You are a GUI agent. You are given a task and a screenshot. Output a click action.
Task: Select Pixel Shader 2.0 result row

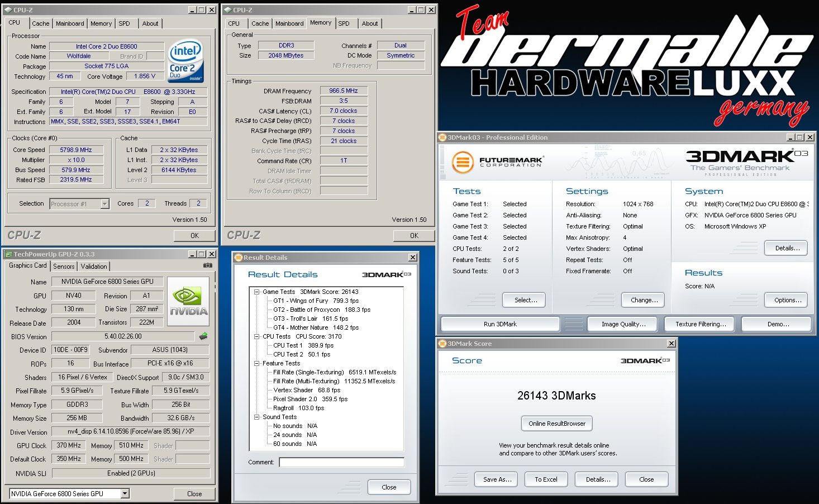point(310,399)
